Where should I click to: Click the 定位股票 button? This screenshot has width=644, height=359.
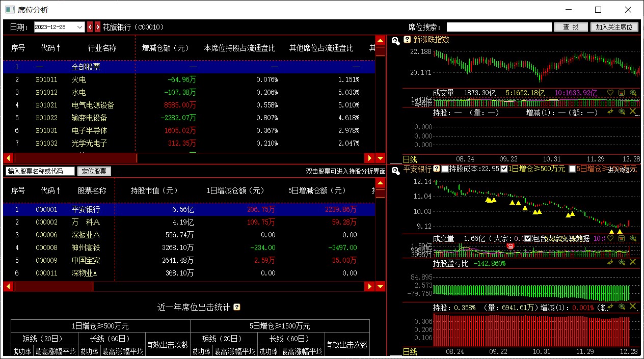[94, 171]
